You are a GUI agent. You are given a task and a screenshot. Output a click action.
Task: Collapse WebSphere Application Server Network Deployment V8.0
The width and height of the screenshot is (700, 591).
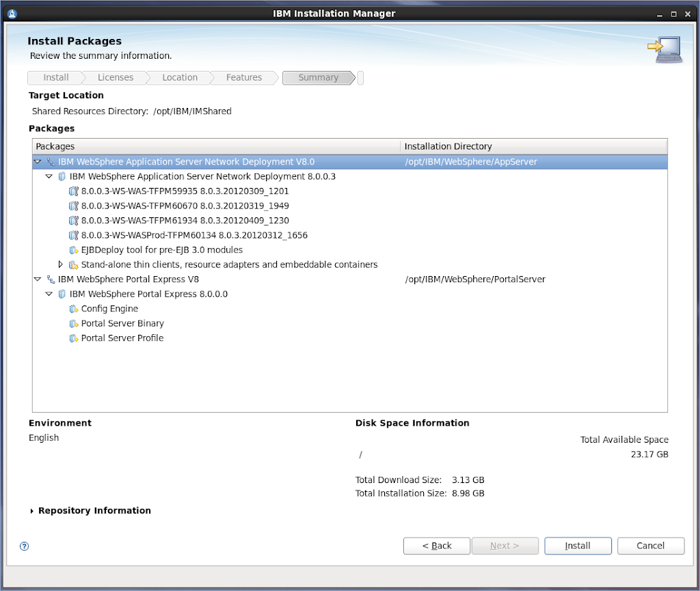click(37, 162)
